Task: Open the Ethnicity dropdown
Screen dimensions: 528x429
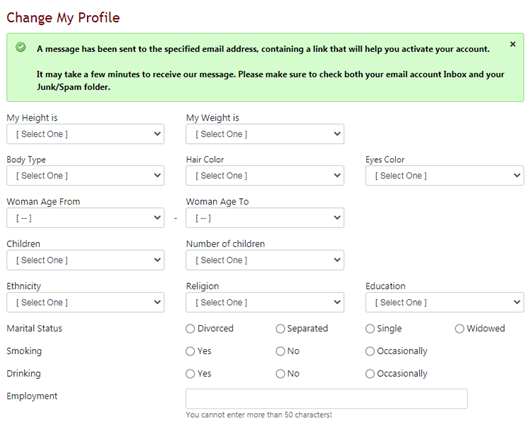Action: (x=86, y=302)
